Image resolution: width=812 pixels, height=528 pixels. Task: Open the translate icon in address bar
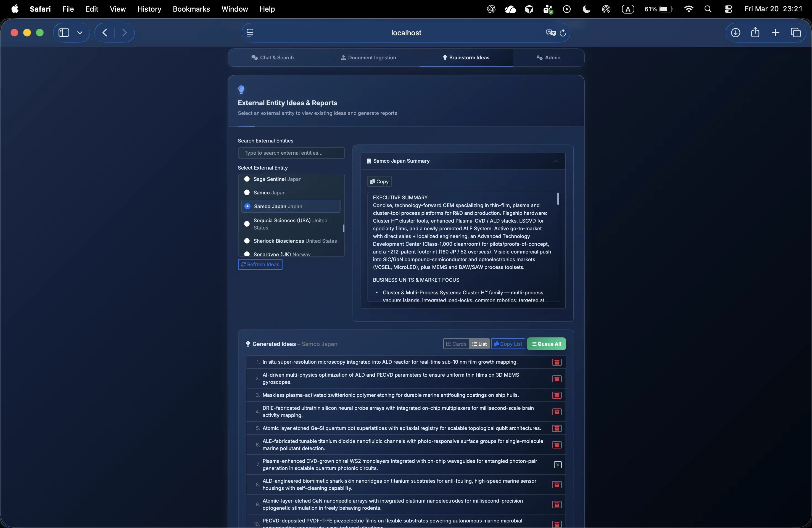pos(551,33)
